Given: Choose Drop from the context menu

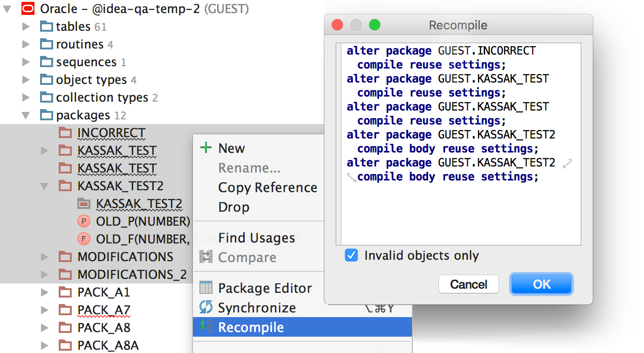Looking at the screenshot, I should (233, 207).
